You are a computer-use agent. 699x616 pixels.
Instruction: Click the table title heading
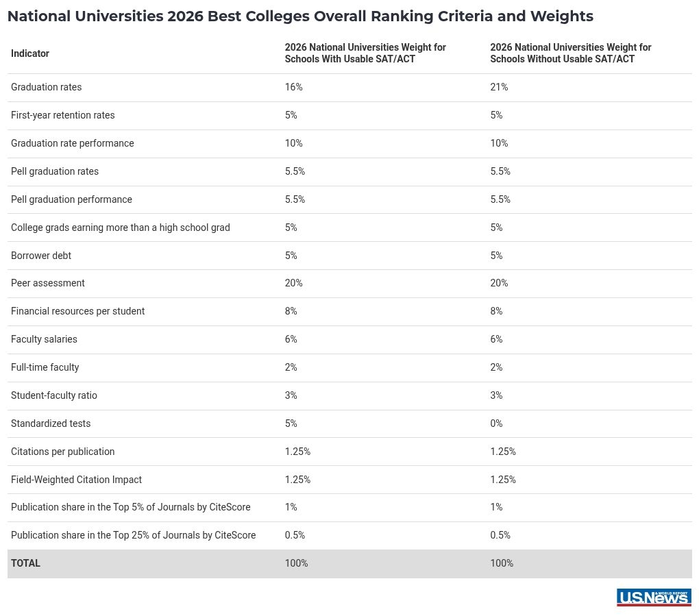(x=300, y=16)
